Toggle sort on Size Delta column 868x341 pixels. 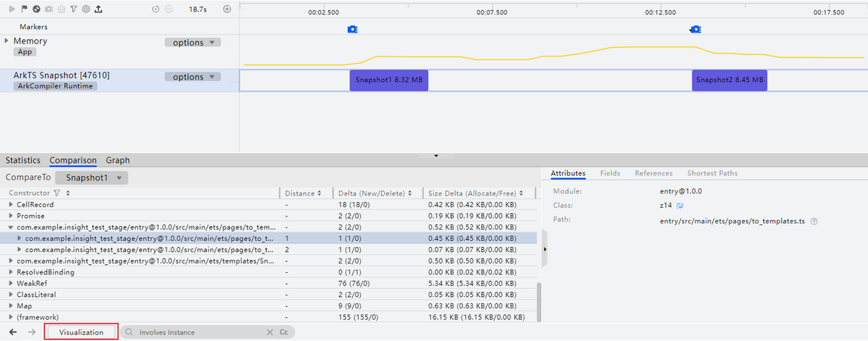(532, 193)
